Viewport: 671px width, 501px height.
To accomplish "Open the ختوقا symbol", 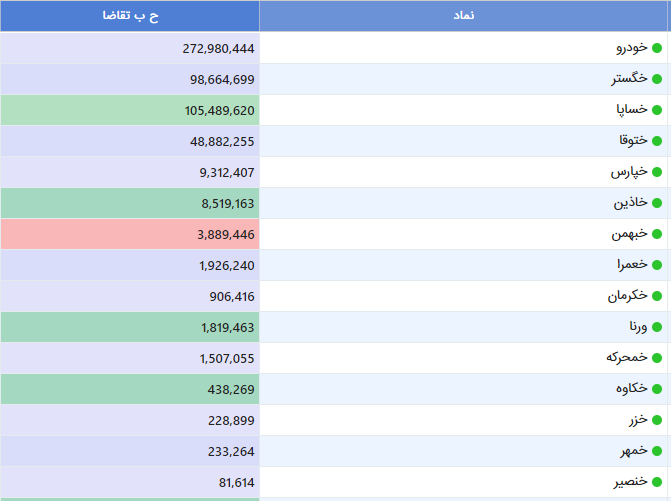I will [633, 141].
